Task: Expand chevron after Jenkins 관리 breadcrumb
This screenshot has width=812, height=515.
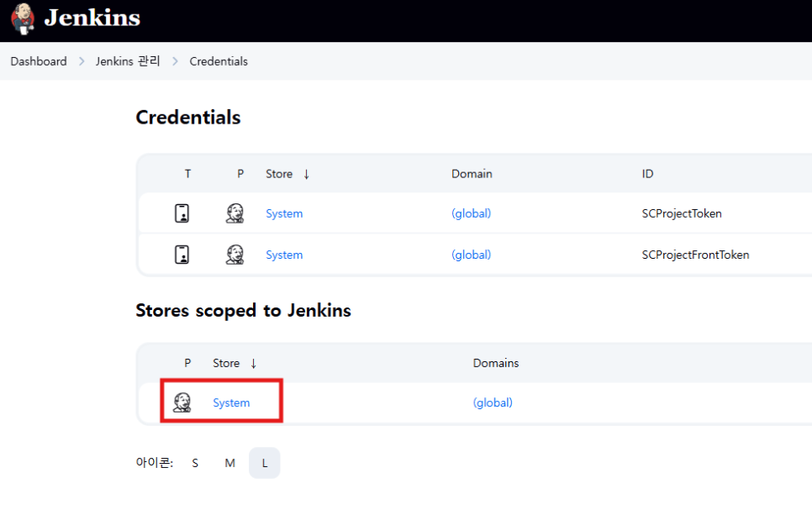Action: [175, 61]
